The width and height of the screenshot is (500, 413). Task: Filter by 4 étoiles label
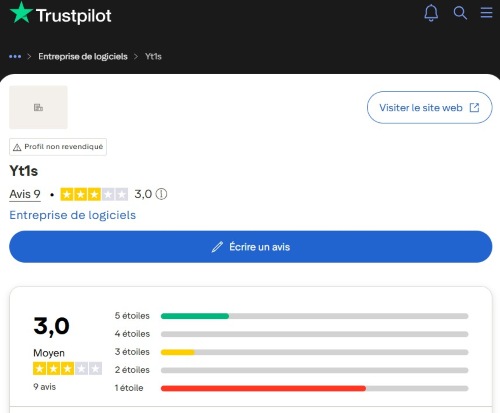[132, 334]
